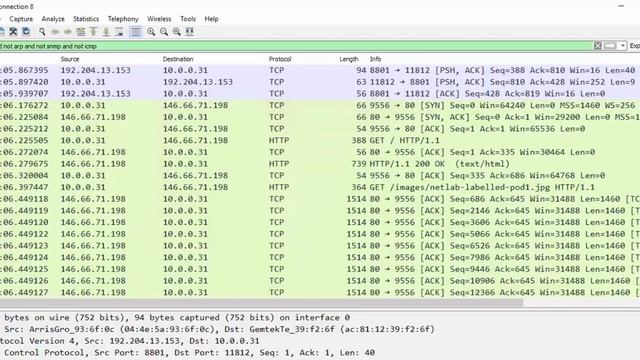
Task: Select the SYN packet at 06.176272
Action: pos(320,105)
